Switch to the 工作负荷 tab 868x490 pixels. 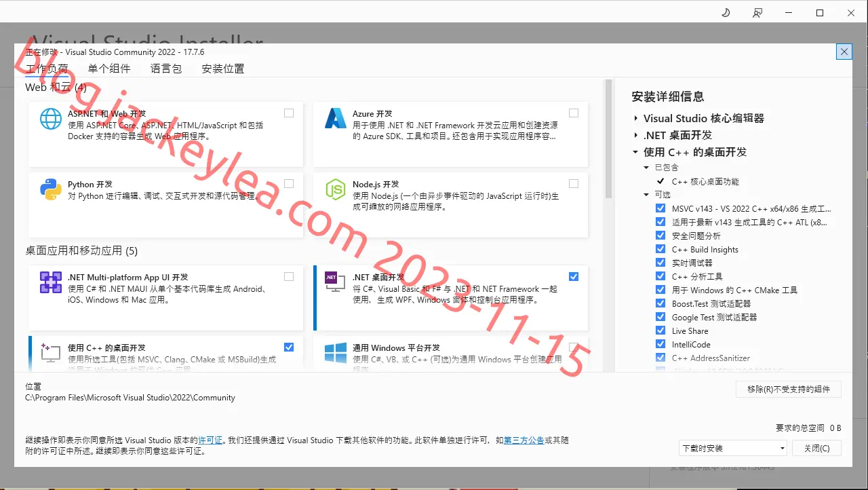47,69
